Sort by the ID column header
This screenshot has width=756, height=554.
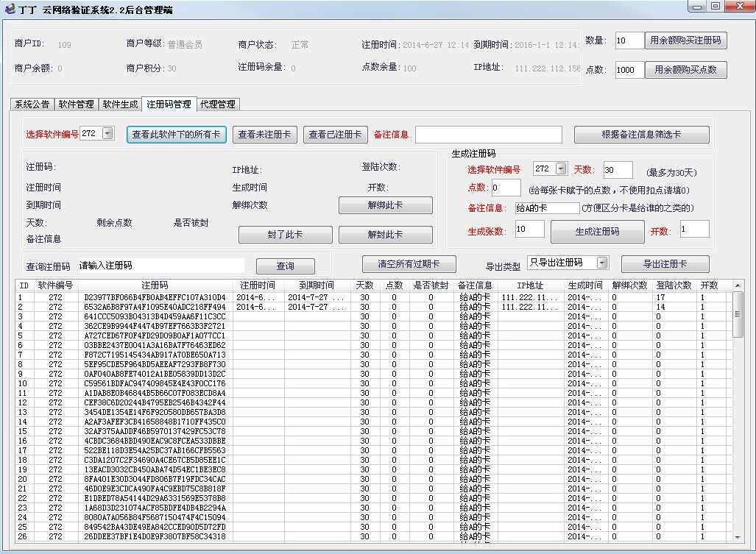point(24,285)
